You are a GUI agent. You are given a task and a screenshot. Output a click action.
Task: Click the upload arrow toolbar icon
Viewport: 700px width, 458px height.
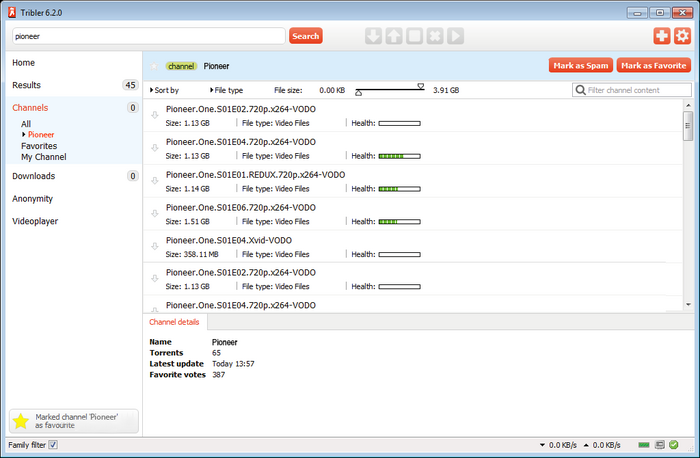click(x=394, y=36)
